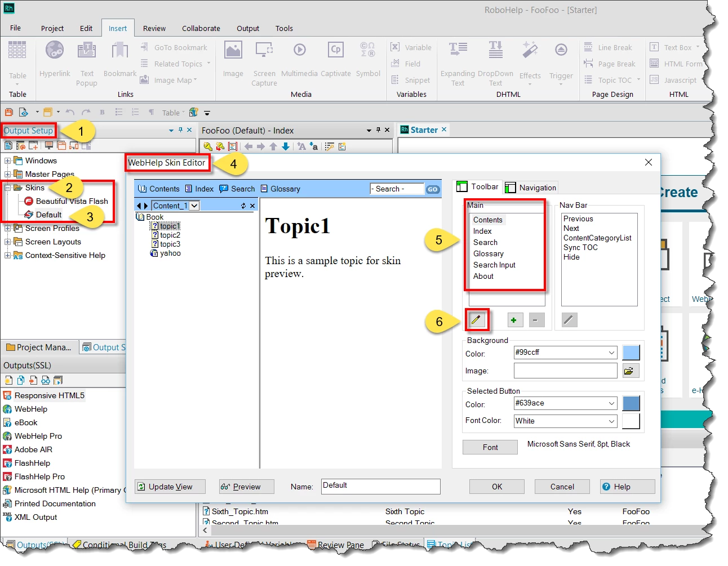Switch to the Review ribbon tab

point(154,28)
